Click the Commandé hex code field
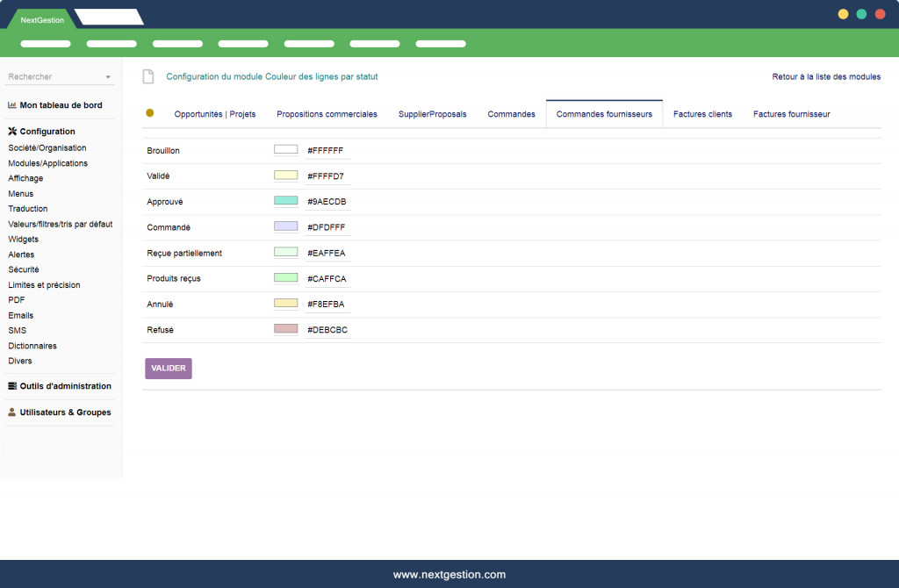 coord(327,227)
